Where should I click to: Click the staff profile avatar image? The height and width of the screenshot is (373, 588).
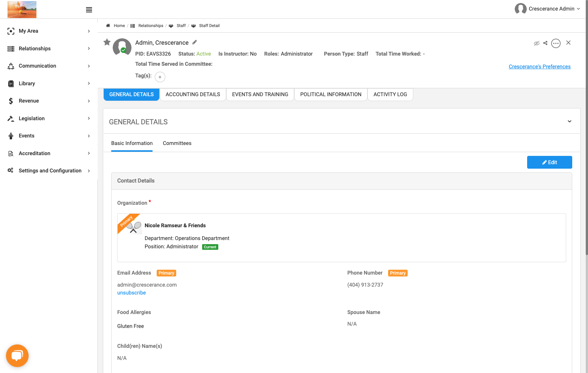click(x=122, y=47)
